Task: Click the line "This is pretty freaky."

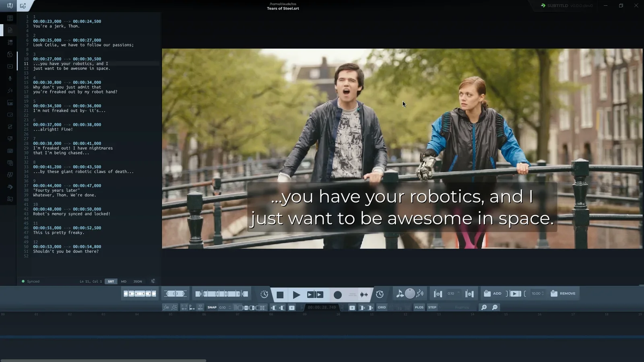Action: tap(59, 232)
